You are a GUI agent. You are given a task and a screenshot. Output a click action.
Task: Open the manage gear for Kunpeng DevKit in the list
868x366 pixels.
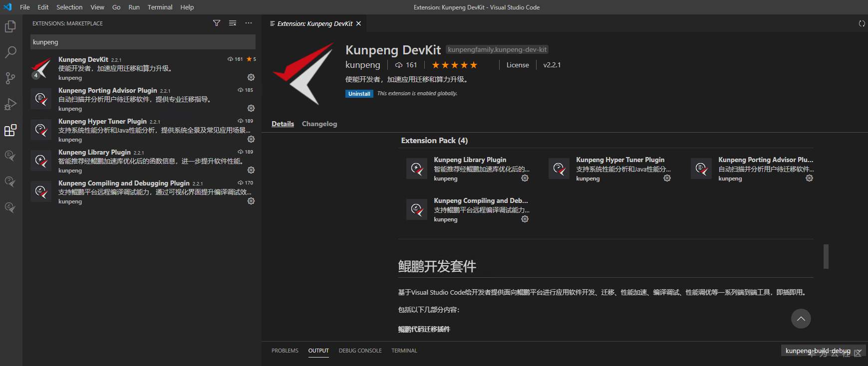pos(251,77)
